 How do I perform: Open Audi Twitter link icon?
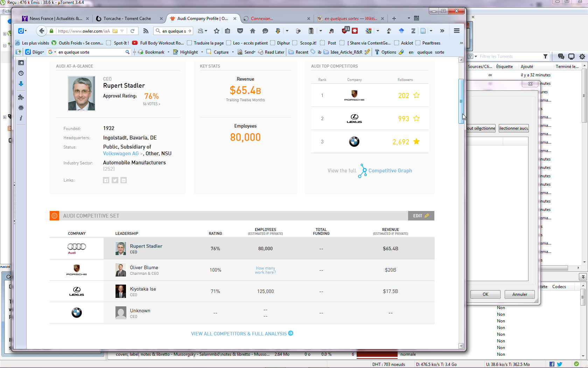coord(115,180)
